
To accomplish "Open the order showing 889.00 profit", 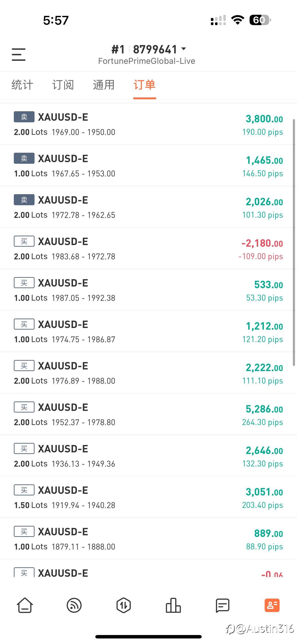I will [148, 539].
